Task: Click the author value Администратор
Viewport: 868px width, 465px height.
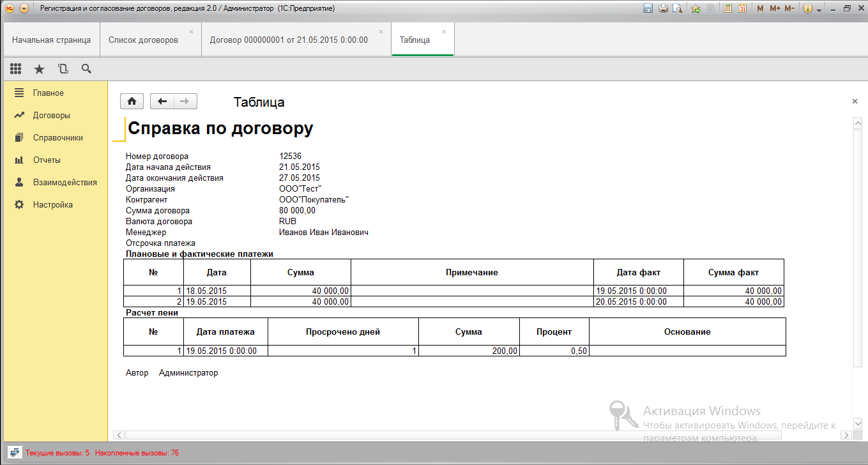Action: tap(188, 373)
